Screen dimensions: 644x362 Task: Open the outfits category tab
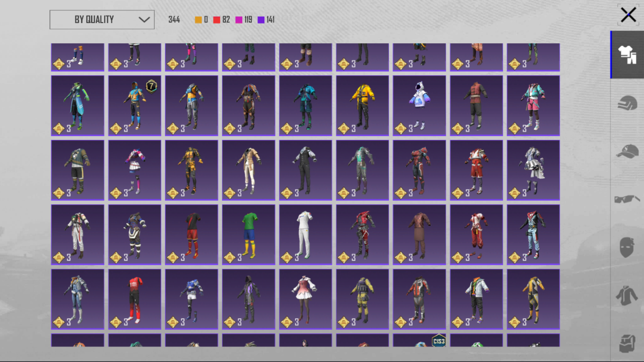click(x=627, y=55)
